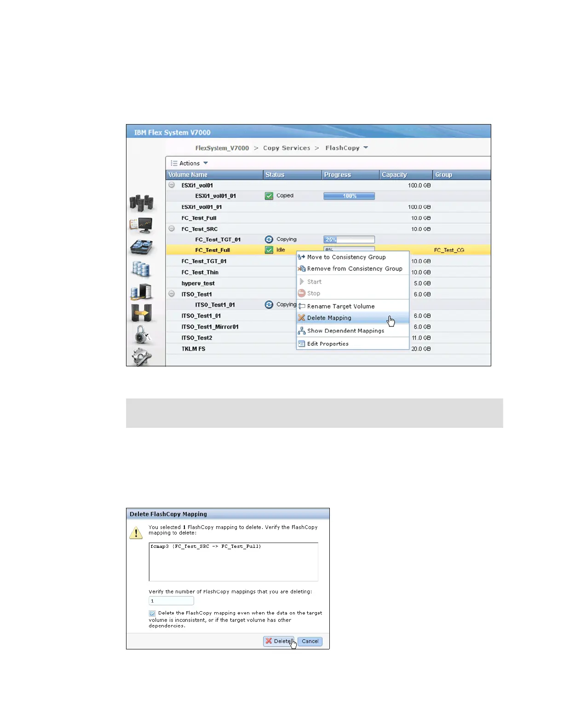Sort by the Volume Name column header
The width and height of the screenshot is (563, 728).
click(x=214, y=175)
